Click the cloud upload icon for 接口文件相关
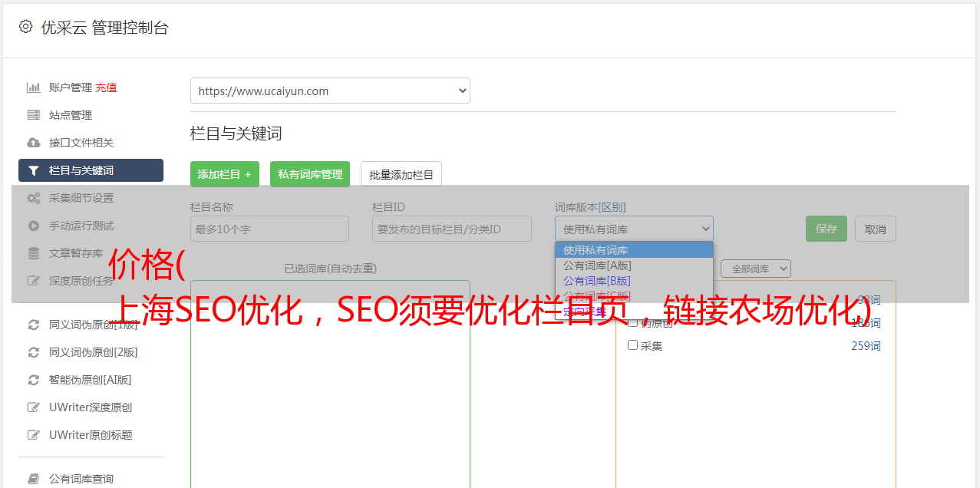 click(x=34, y=143)
